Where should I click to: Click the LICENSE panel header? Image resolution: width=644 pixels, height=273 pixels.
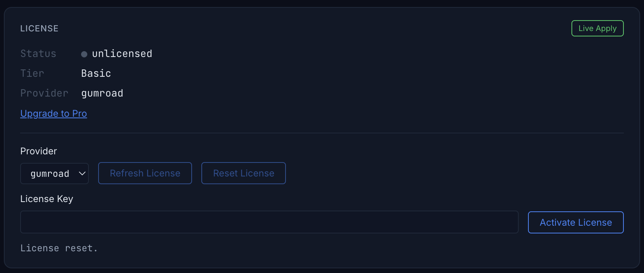(x=39, y=28)
